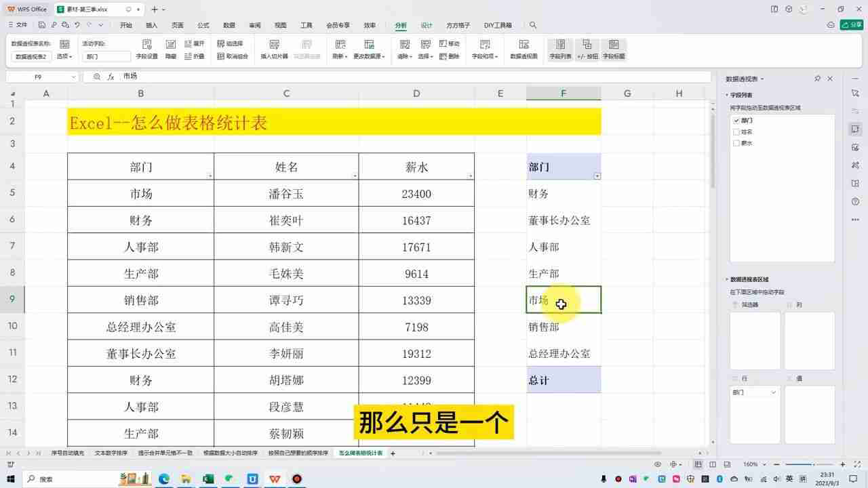Toggle the +/- 按钮 button
Image resolution: width=868 pixels, height=488 pixels.
(x=587, y=49)
